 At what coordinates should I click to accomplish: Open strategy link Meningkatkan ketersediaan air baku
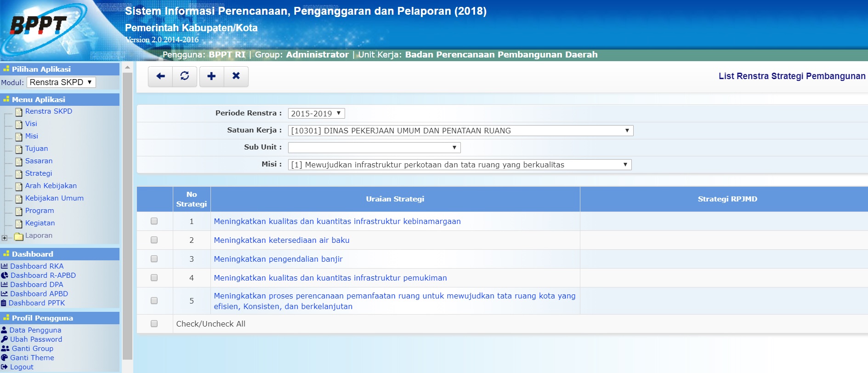click(282, 240)
